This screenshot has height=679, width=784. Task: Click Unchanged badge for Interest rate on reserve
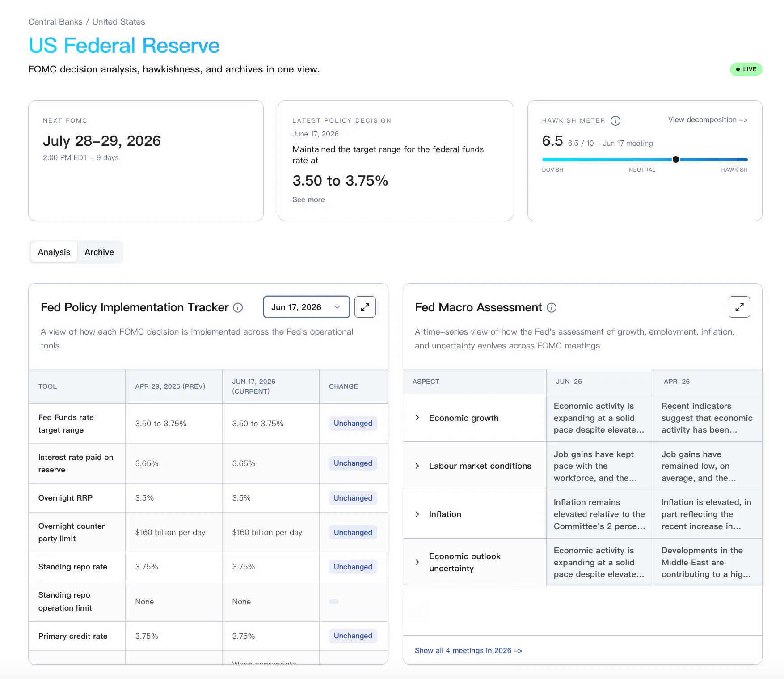click(353, 463)
